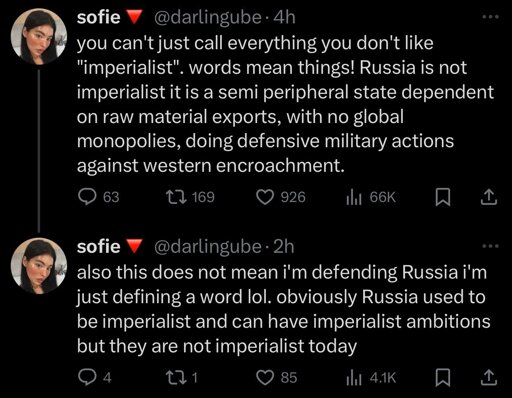The height and width of the screenshot is (398, 512).
Task: Open the 2h timestamp of second tweet
Action: [284, 247]
